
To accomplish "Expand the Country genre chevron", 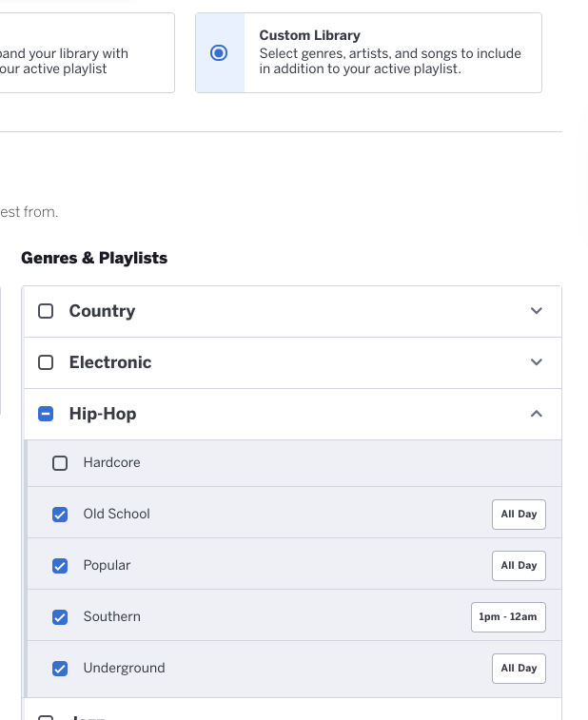I will coord(536,311).
